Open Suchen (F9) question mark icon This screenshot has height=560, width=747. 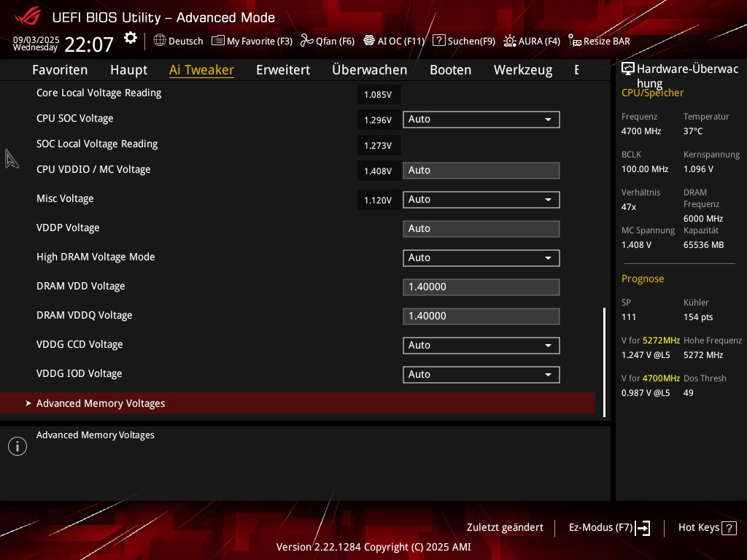(438, 41)
